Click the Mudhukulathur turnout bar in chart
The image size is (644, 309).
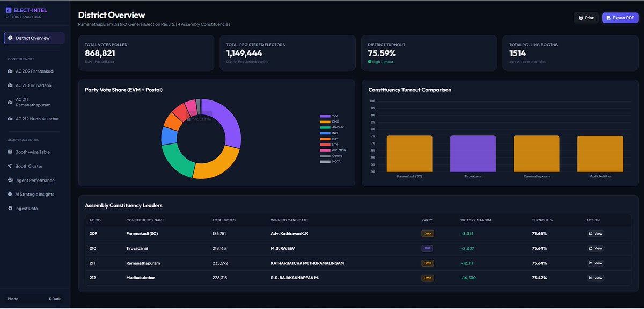point(600,154)
